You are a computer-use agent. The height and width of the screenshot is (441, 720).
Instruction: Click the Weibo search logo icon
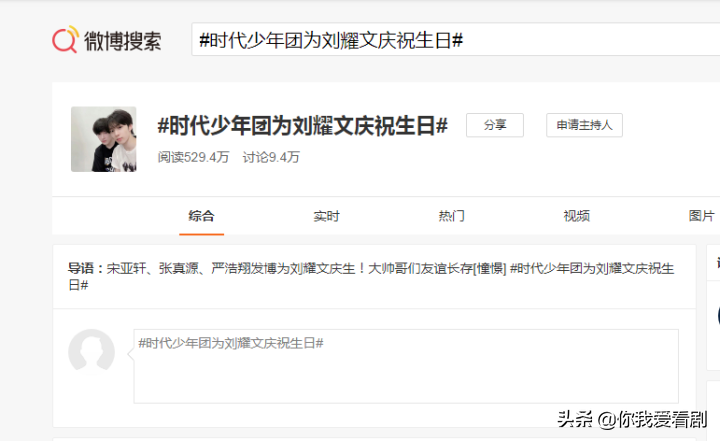pyautogui.click(x=65, y=40)
